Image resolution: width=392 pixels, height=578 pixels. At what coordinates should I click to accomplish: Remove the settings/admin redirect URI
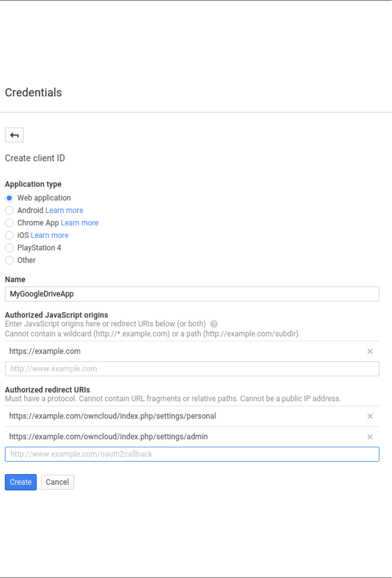(370, 437)
